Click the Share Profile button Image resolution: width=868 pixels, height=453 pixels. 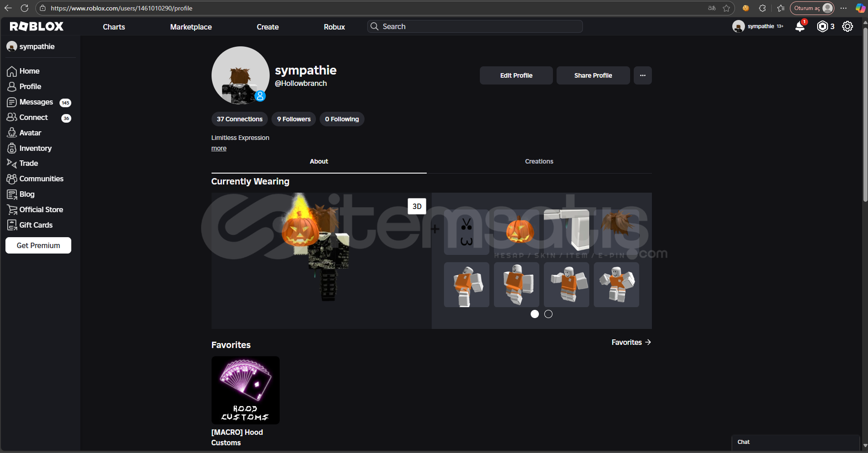593,75
